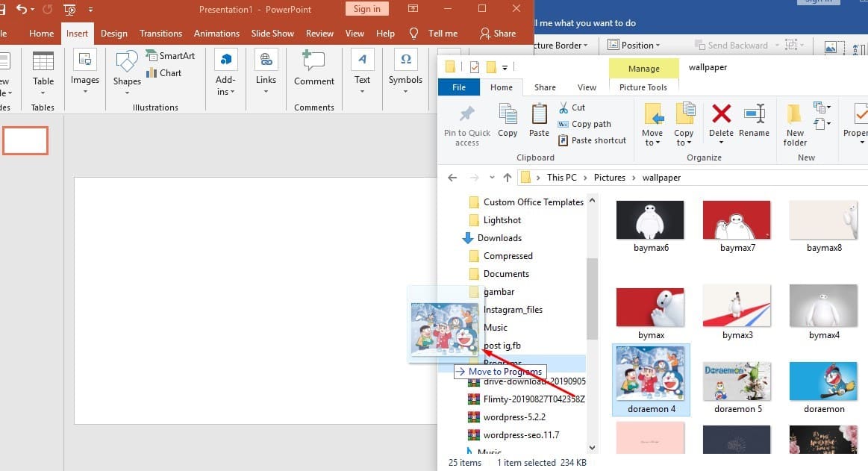Open Position dropdown in Word
The image size is (868, 471).
click(x=634, y=46)
